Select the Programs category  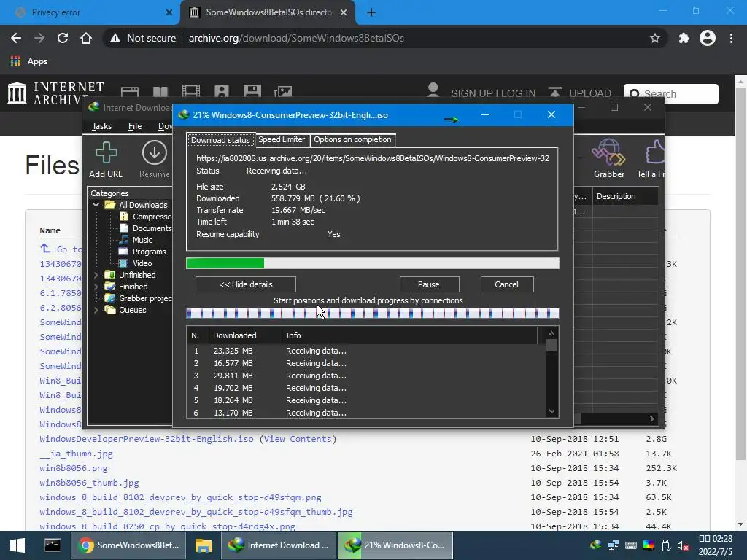(x=142, y=252)
